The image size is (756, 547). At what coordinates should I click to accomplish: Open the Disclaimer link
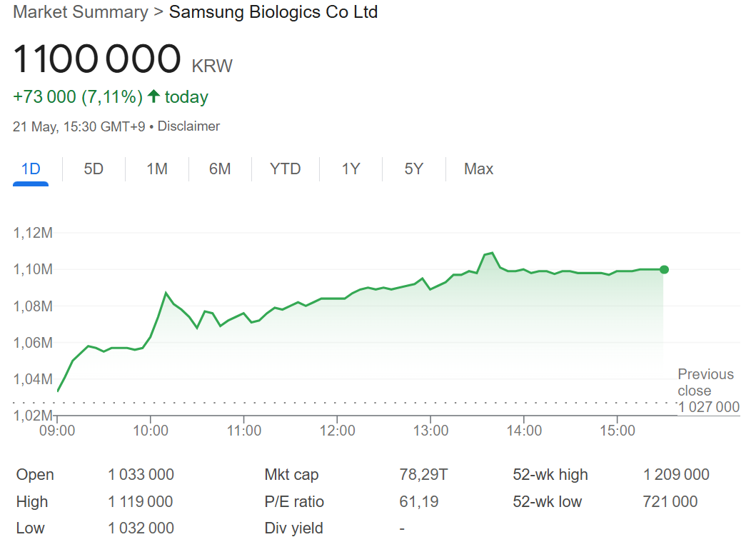(x=188, y=126)
